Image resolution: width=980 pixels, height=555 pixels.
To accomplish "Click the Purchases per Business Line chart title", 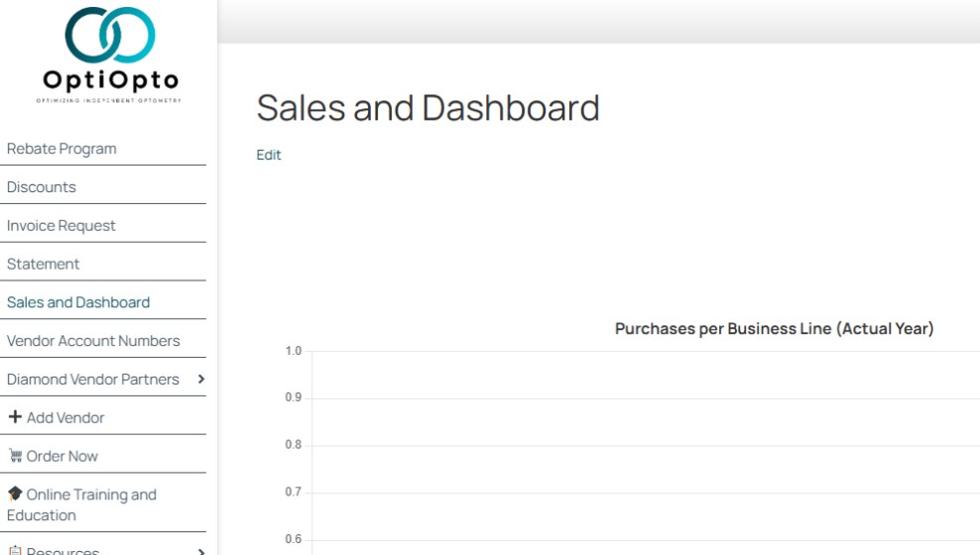I will point(775,328).
